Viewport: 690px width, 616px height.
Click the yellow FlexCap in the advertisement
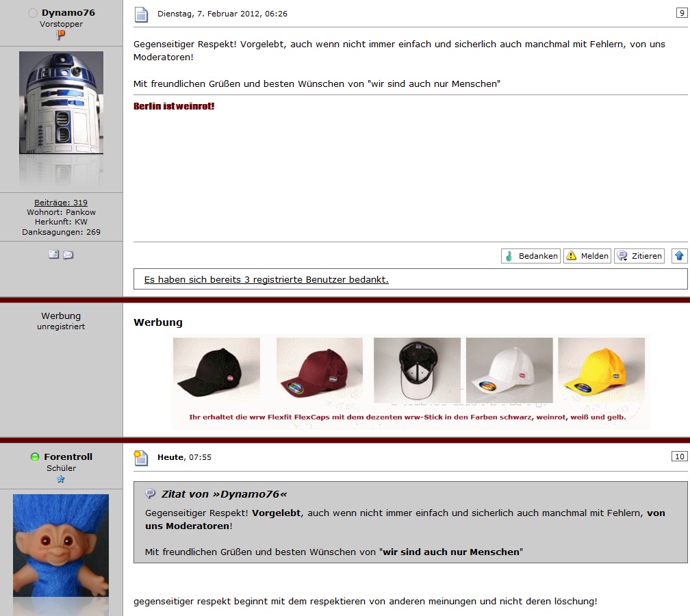tap(601, 370)
